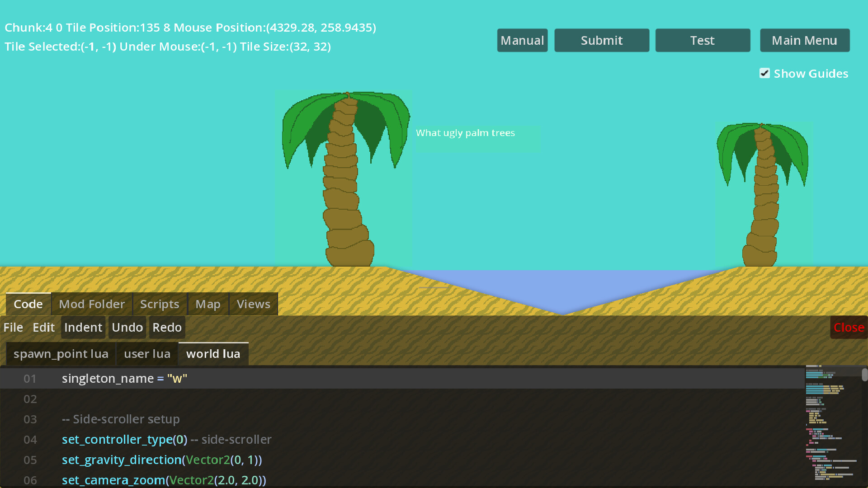Return to the Main Menu
Image resolution: width=868 pixels, height=488 pixels.
click(804, 40)
